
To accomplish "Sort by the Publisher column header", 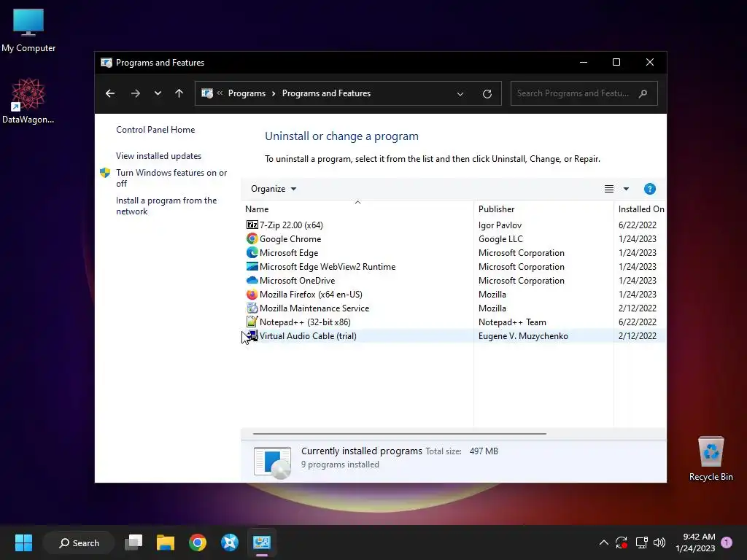I will [x=543, y=209].
